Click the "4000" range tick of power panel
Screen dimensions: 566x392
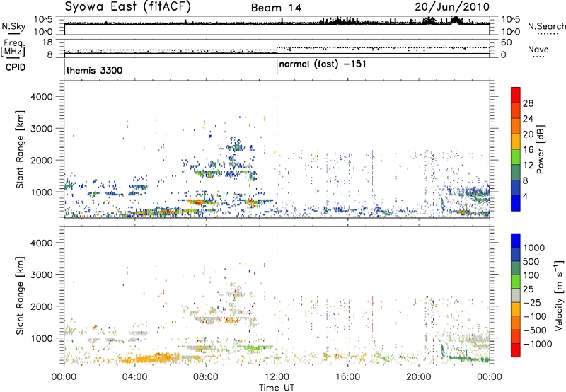tap(41, 97)
